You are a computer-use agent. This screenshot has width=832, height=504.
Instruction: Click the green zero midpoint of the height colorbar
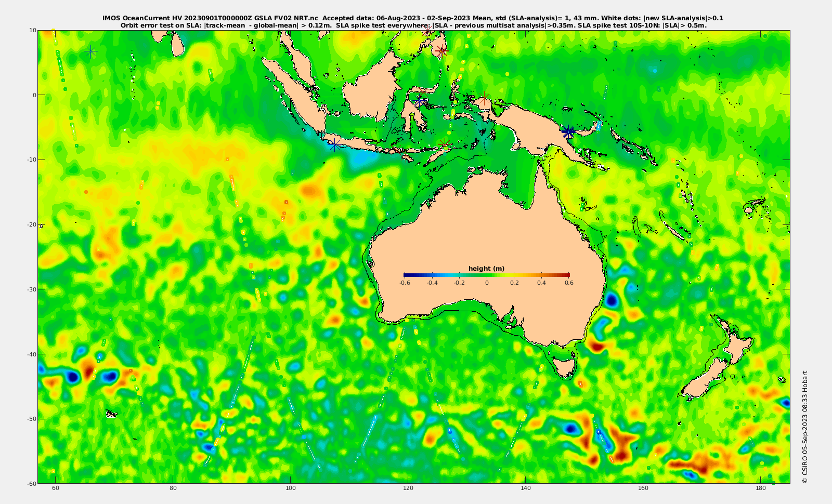487,275
